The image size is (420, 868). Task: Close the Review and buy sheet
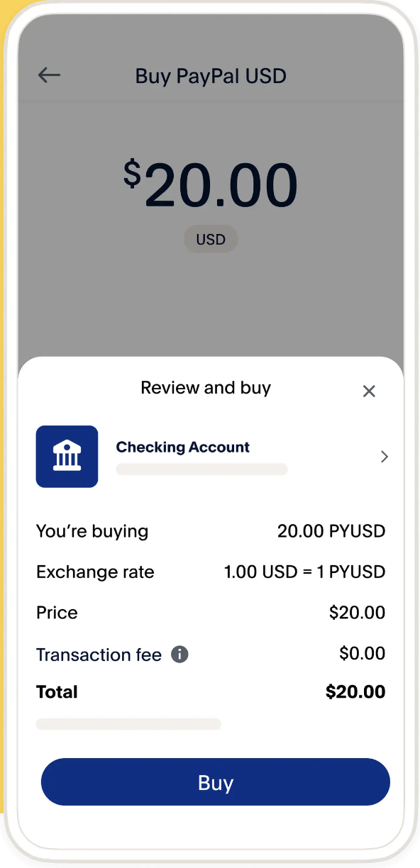click(369, 391)
